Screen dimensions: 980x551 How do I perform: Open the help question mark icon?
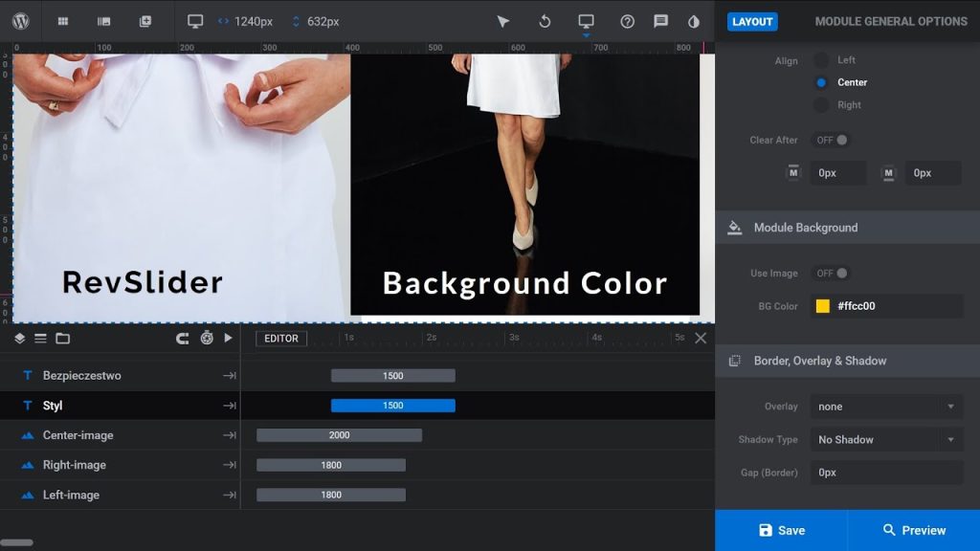(x=627, y=21)
